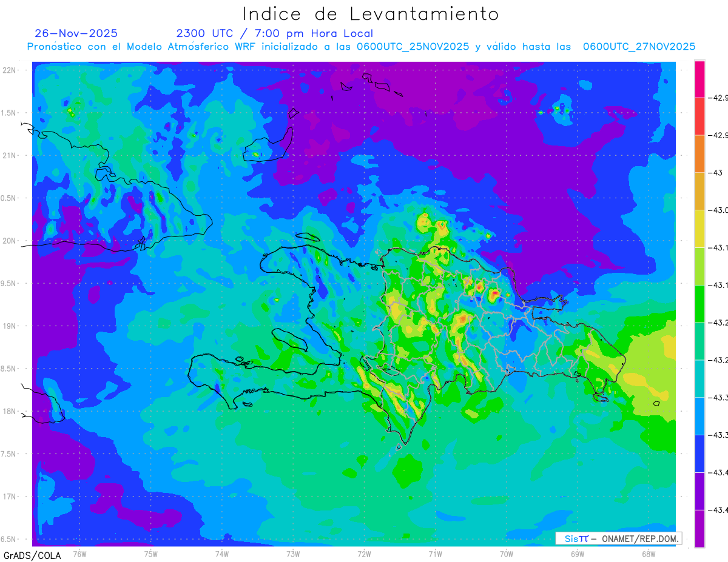Click the 'ONAMET/REP.DOM.' credit box
This screenshot has height=562, width=728.
click(x=619, y=538)
